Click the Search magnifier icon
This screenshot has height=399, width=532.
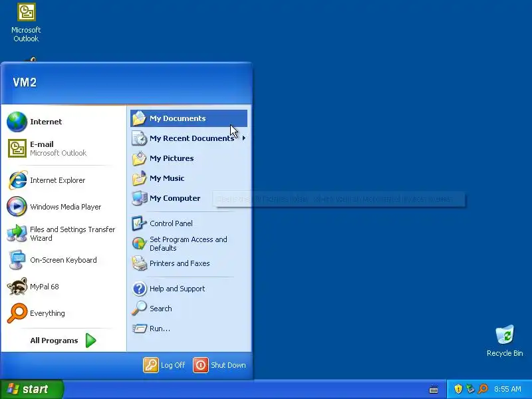[139, 309]
